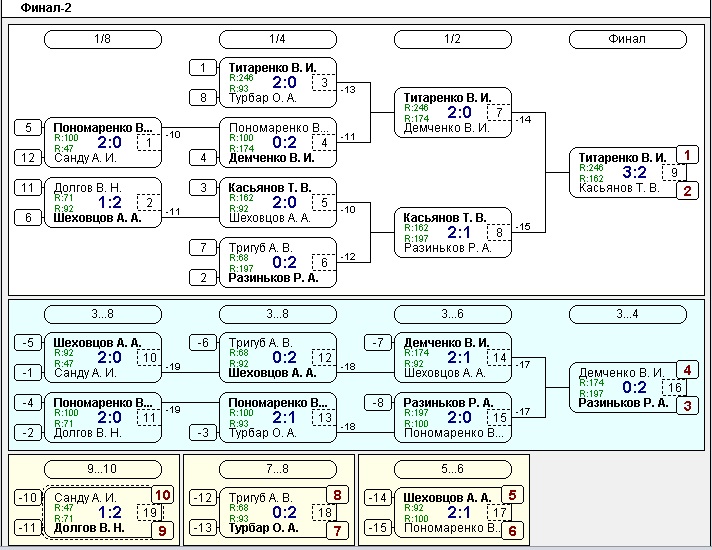Click place badge 8 beside Тригуб

[337, 495]
